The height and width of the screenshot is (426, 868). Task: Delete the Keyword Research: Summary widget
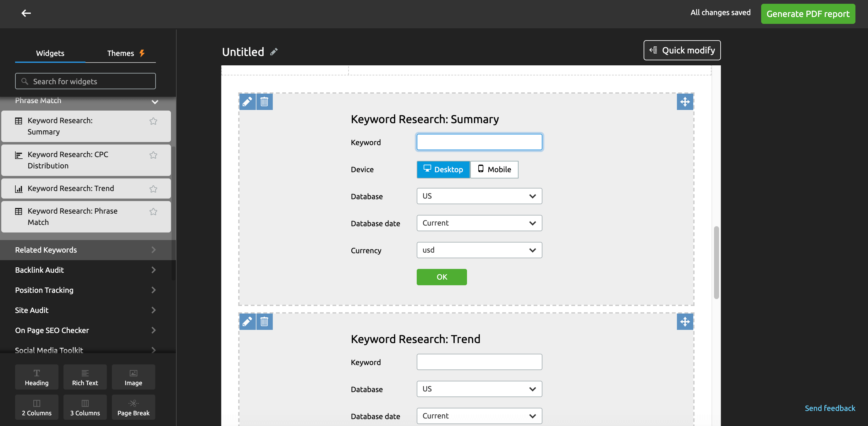[264, 102]
